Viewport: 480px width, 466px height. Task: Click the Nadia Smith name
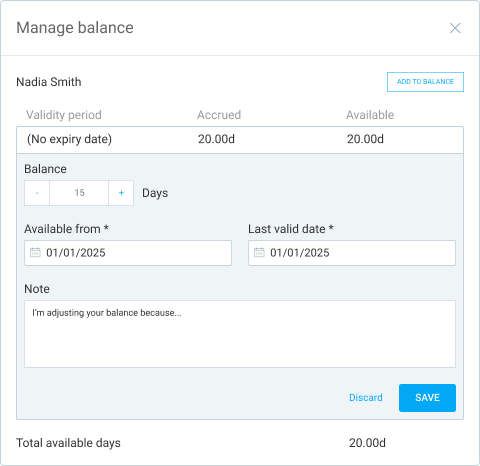[x=49, y=82]
